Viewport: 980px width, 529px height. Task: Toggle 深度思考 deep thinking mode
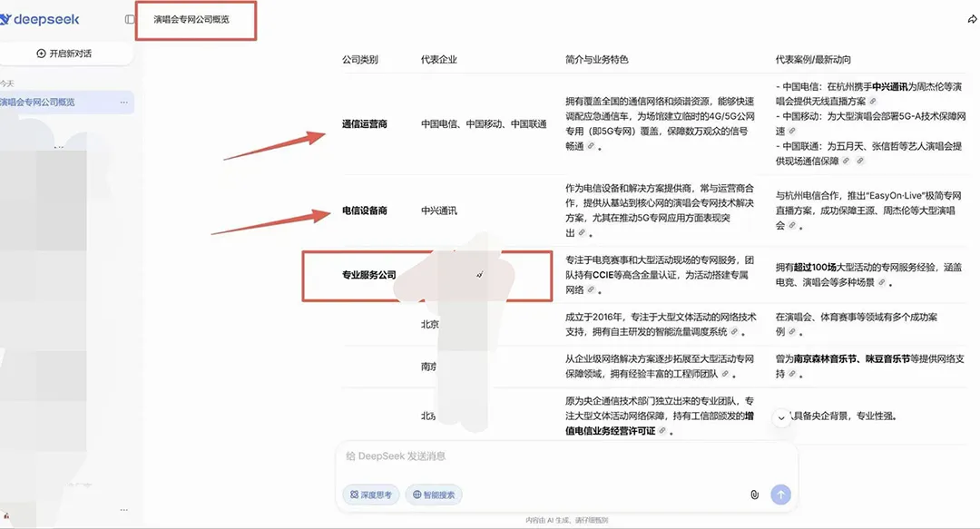pos(370,495)
